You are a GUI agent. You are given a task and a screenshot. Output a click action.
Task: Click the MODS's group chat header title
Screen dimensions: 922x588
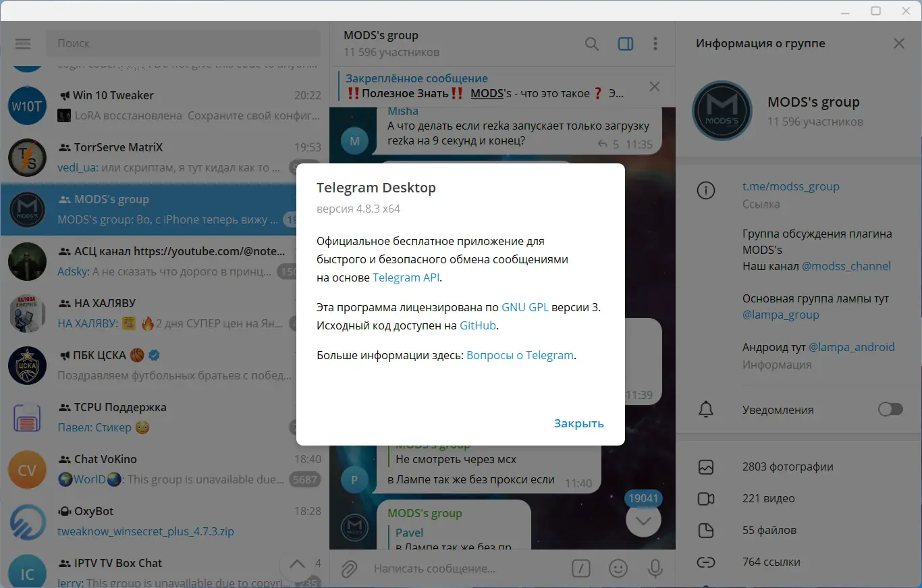pyautogui.click(x=381, y=35)
